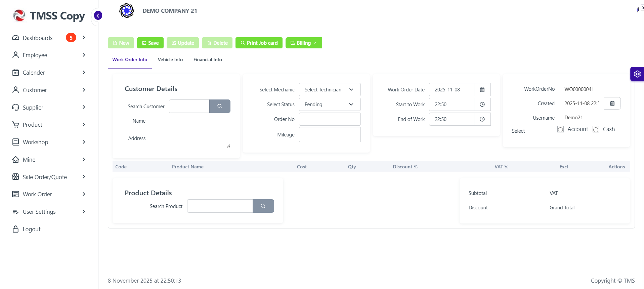
Task: Expand the Product menu chevron
Action: 84,124
